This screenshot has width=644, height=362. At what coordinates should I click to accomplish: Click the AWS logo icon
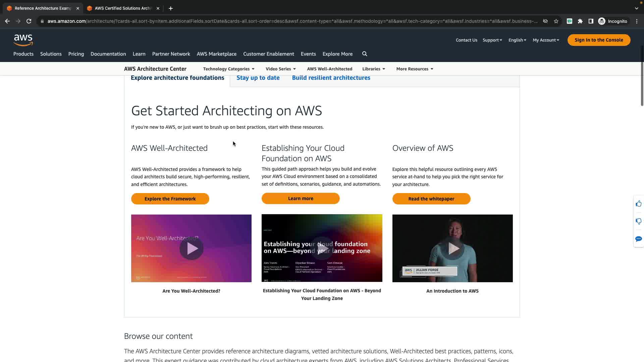point(23,40)
